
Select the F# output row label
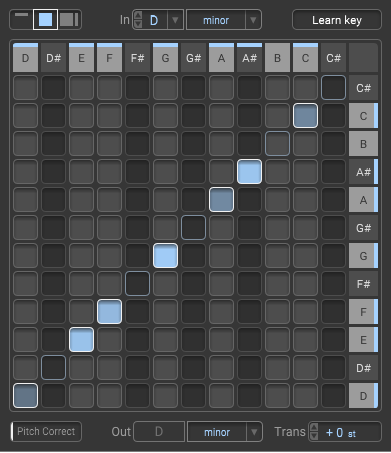pos(363,284)
